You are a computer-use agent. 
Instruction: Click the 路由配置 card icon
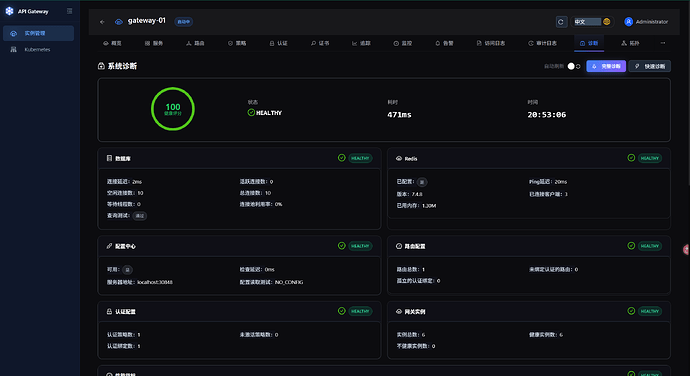(x=399, y=246)
